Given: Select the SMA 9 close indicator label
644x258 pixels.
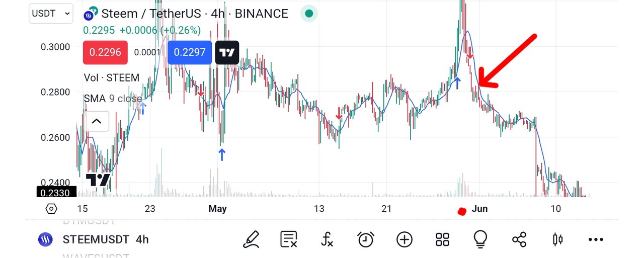Looking at the screenshot, I should (x=113, y=99).
